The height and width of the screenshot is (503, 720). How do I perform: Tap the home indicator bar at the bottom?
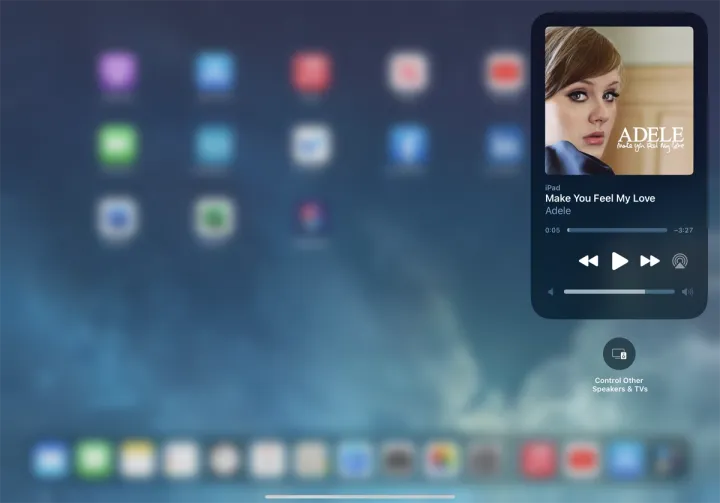click(x=360, y=496)
